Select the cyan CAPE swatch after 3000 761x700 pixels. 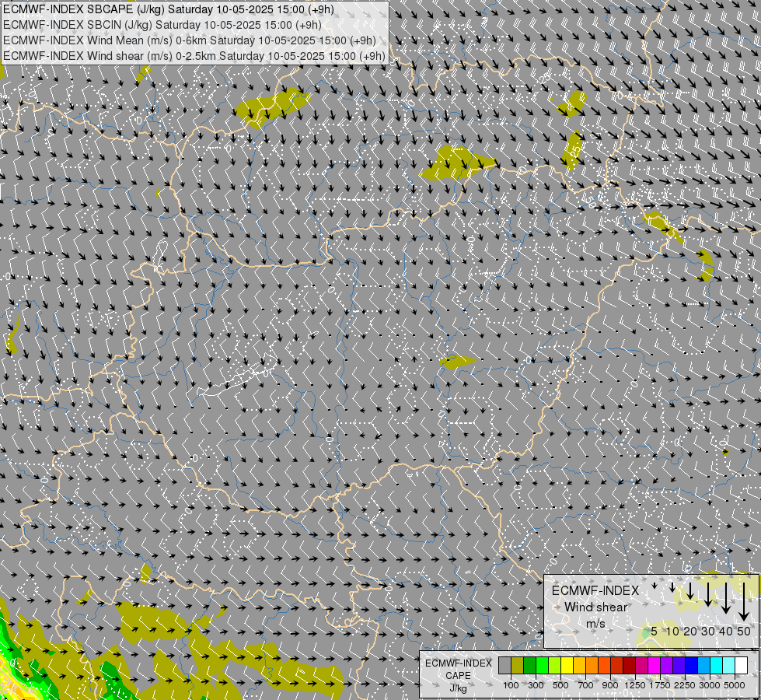click(x=717, y=666)
